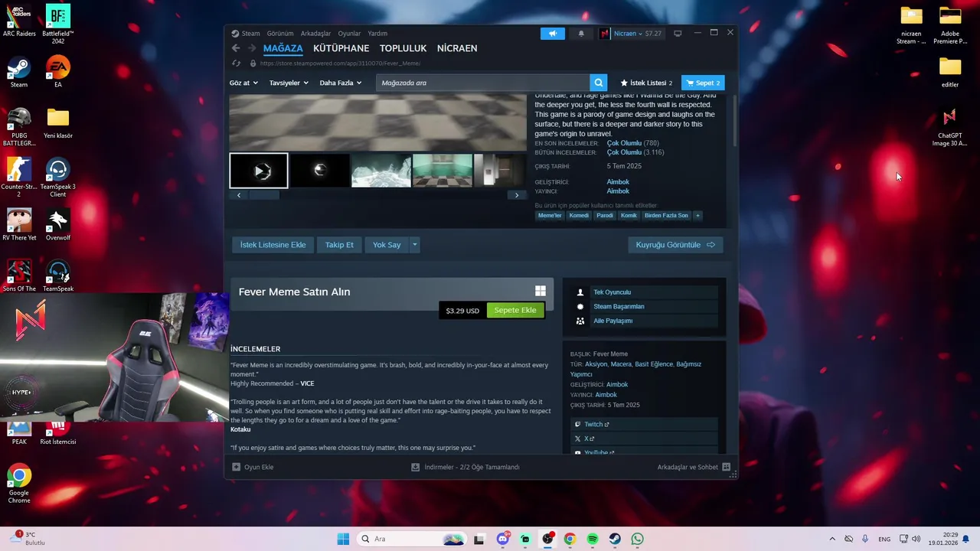Viewport: 980px width, 551px height.
Task: Open the Arkadaşlar menu
Action: 315,34
